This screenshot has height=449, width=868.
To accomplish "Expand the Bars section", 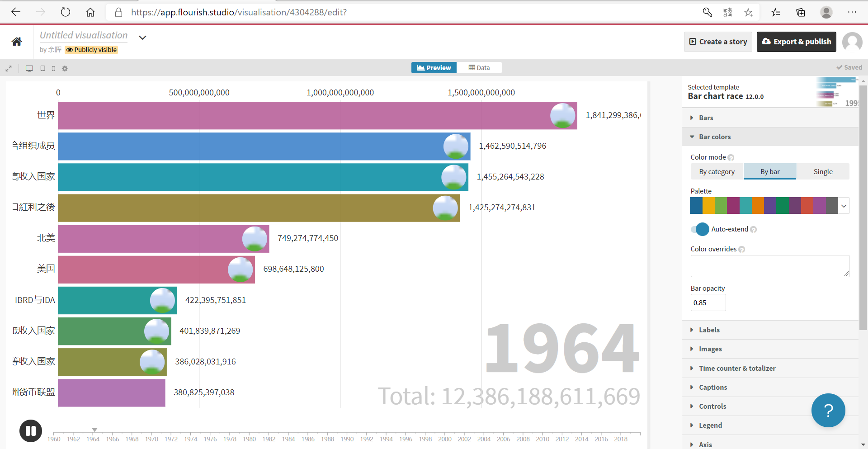I will [770, 118].
